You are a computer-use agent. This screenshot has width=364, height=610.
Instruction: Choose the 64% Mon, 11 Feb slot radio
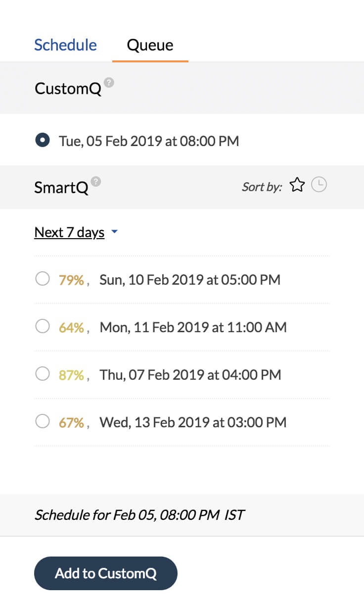pos(43,327)
